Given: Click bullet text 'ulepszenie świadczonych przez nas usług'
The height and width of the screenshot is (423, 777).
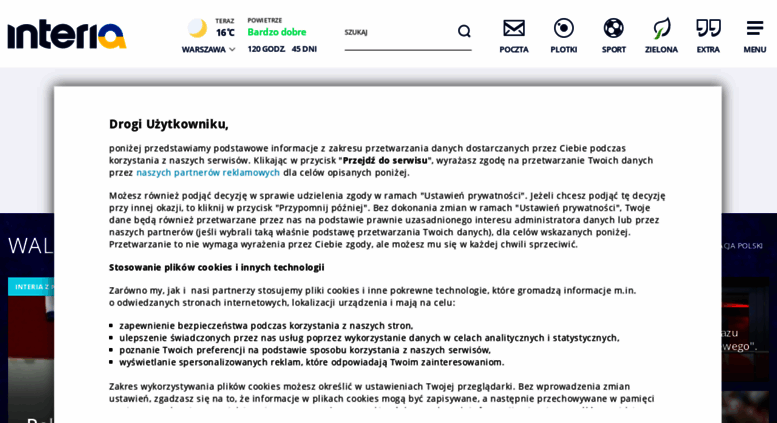Looking at the screenshot, I should (x=211, y=338).
